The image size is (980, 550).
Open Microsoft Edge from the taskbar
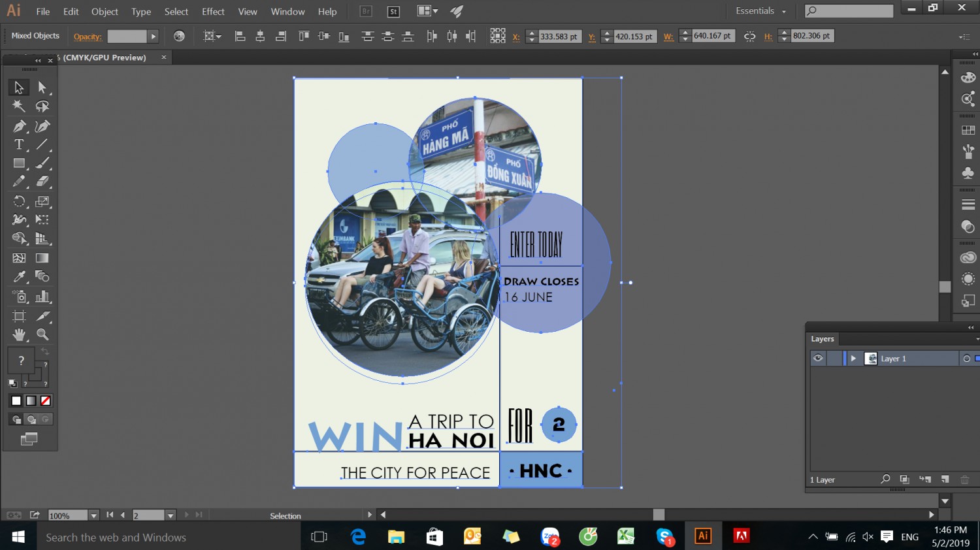point(358,537)
